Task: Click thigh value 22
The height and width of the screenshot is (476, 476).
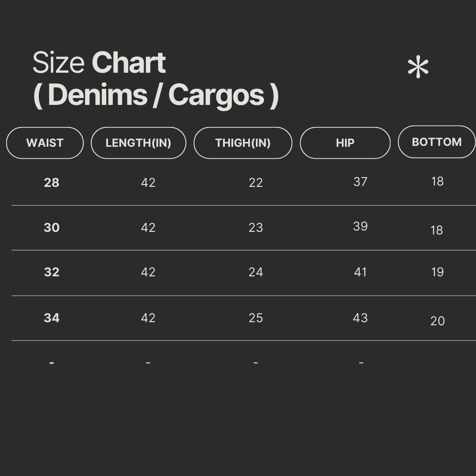Action: click(256, 182)
